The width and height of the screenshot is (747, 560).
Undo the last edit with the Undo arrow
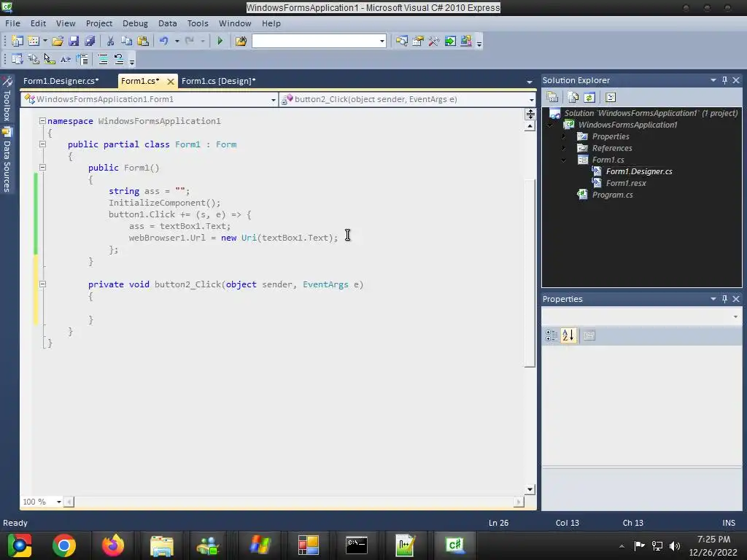(164, 41)
